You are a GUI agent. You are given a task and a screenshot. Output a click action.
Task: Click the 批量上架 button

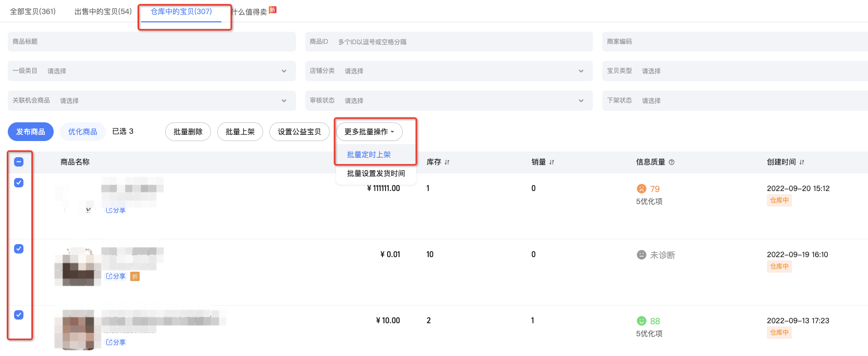coord(240,132)
